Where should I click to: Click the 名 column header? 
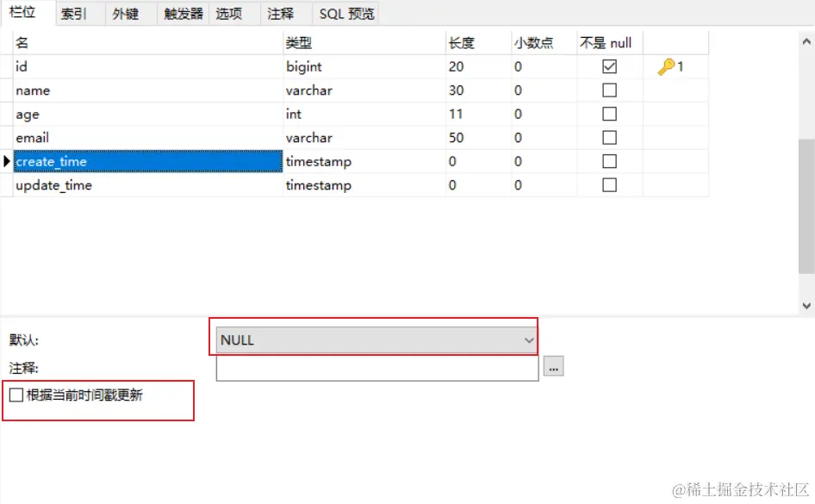(148, 42)
